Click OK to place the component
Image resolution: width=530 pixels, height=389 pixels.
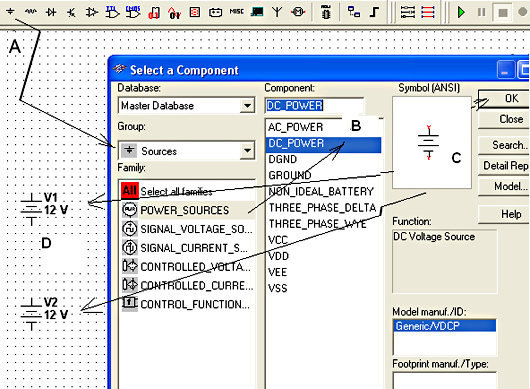tap(504, 99)
